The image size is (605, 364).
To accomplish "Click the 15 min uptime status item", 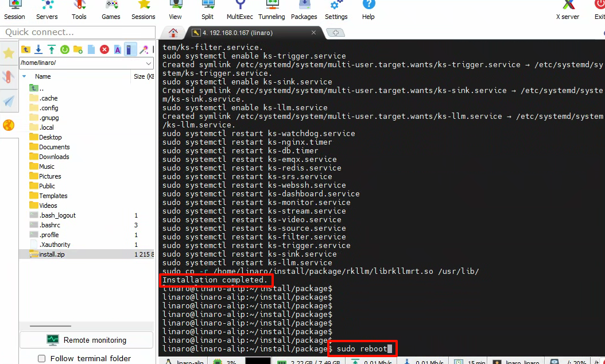I will point(471,362).
